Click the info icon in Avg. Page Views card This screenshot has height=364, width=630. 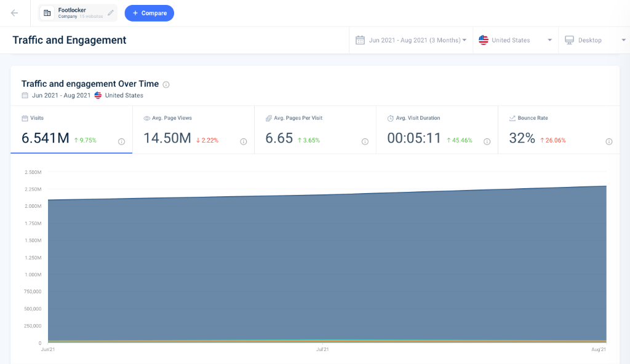tap(244, 141)
